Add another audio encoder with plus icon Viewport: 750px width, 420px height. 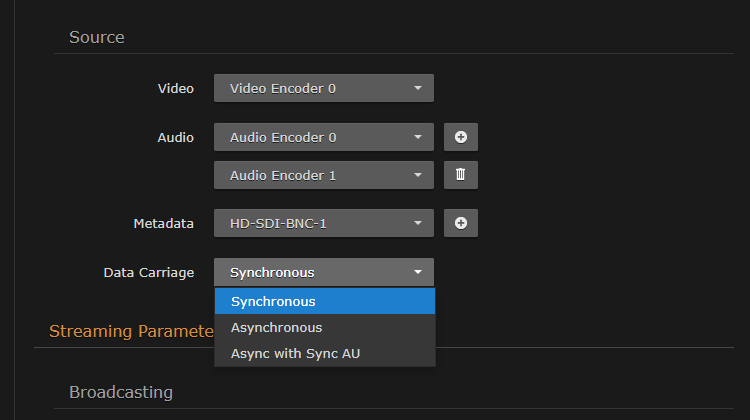click(x=460, y=137)
